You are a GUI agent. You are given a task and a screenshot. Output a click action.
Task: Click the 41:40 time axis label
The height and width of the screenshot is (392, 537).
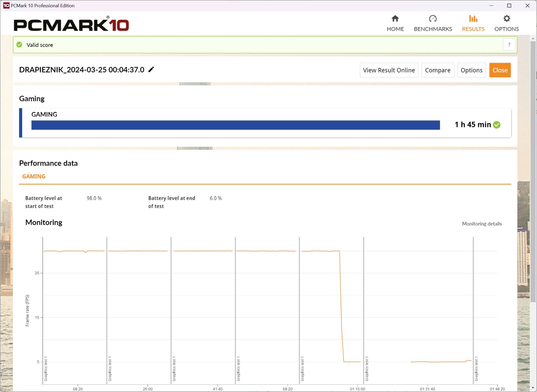click(x=218, y=389)
